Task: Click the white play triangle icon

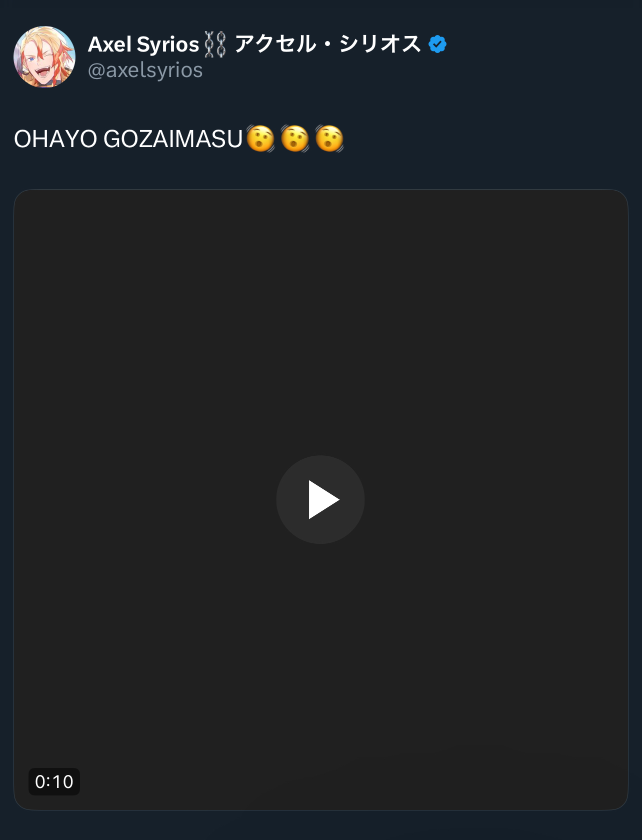Action: point(323,500)
